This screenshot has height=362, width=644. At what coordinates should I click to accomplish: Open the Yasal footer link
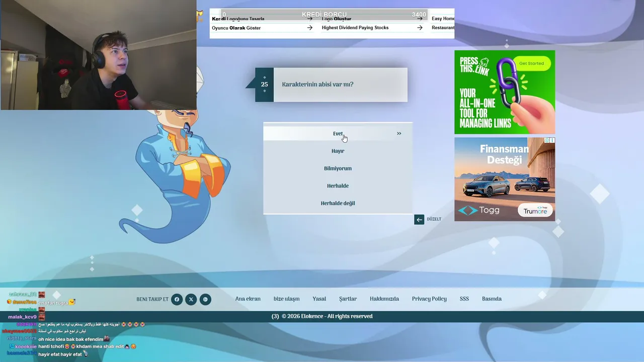coord(319,299)
